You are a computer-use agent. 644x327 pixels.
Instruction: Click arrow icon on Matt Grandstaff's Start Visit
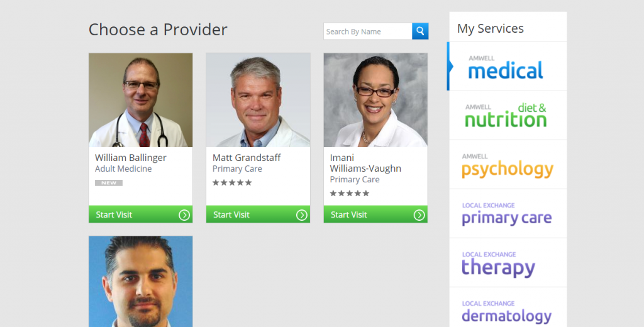click(301, 215)
